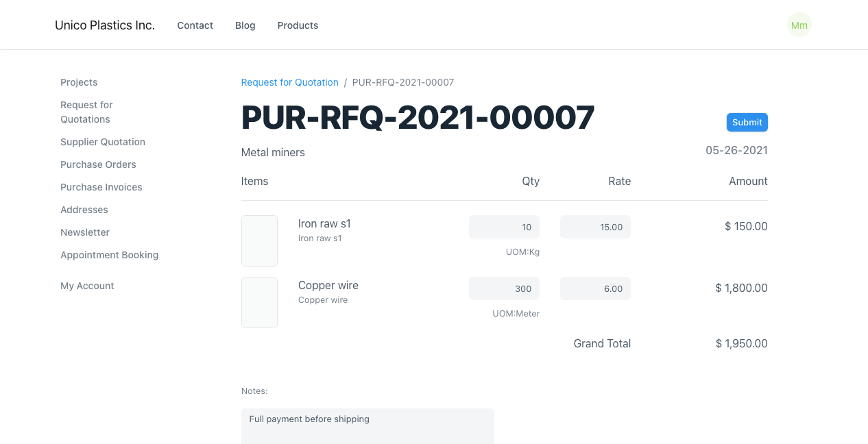Go to My Account
The height and width of the screenshot is (444, 868).
[x=87, y=286]
